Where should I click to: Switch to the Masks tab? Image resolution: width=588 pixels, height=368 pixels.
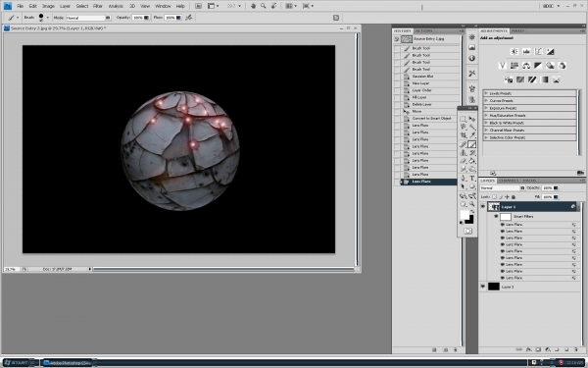point(517,30)
